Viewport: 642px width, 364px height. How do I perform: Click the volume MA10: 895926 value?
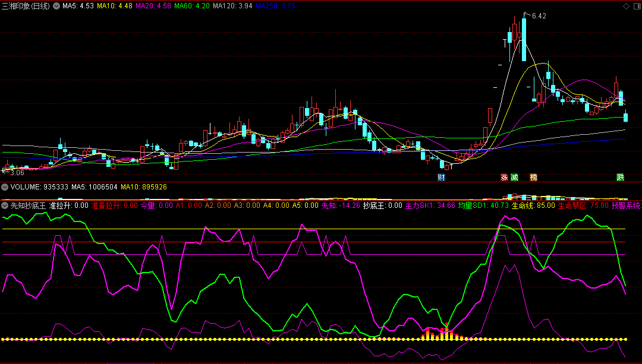[x=144, y=187]
